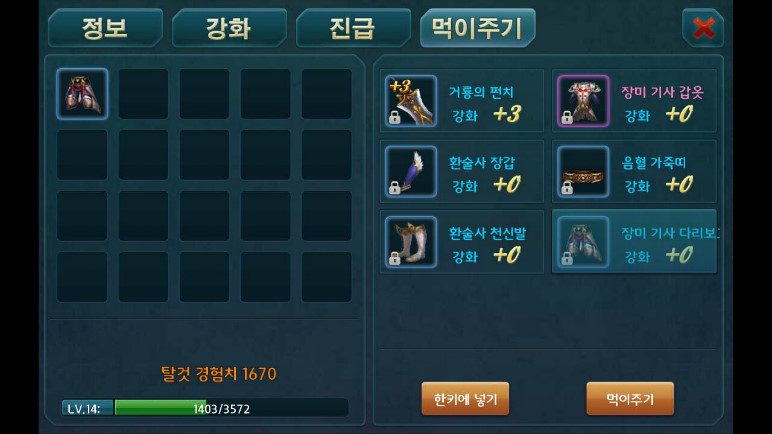The image size is (772, 434).
Task: Choose the 음혈 가죽띠 belt icon
Action: point(583,171)
